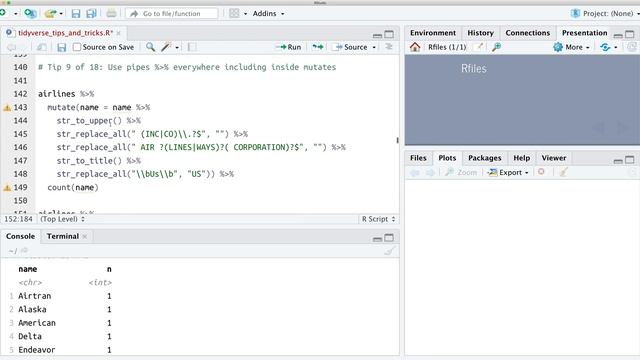Open the Help tab
Viewport: 640px width, 360px height.
pos(521,158)
